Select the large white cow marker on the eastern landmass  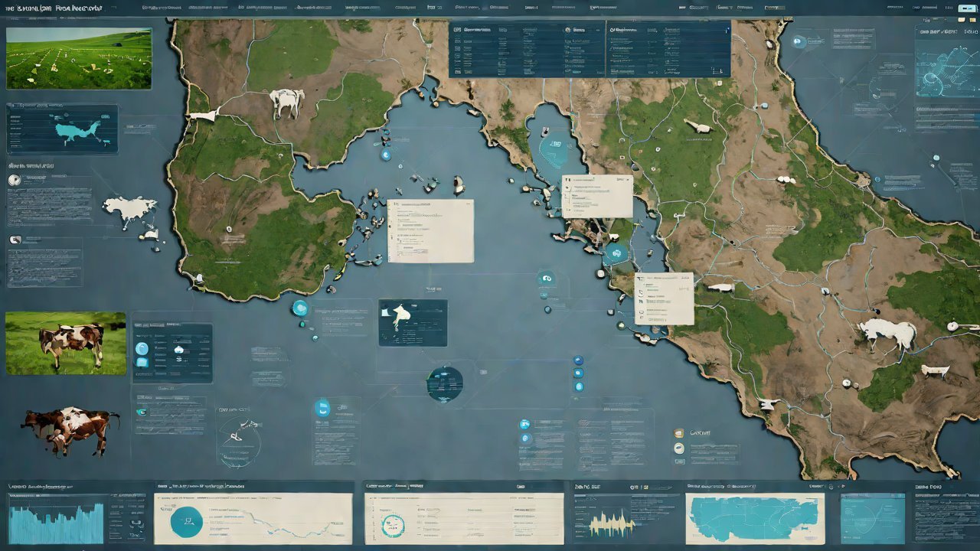tap(888, 334)
